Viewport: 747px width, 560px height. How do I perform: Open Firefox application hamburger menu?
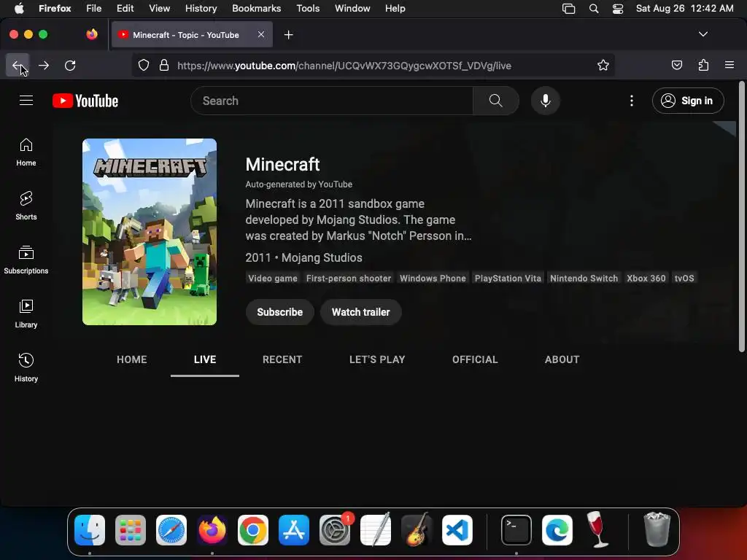coord(729,65)
